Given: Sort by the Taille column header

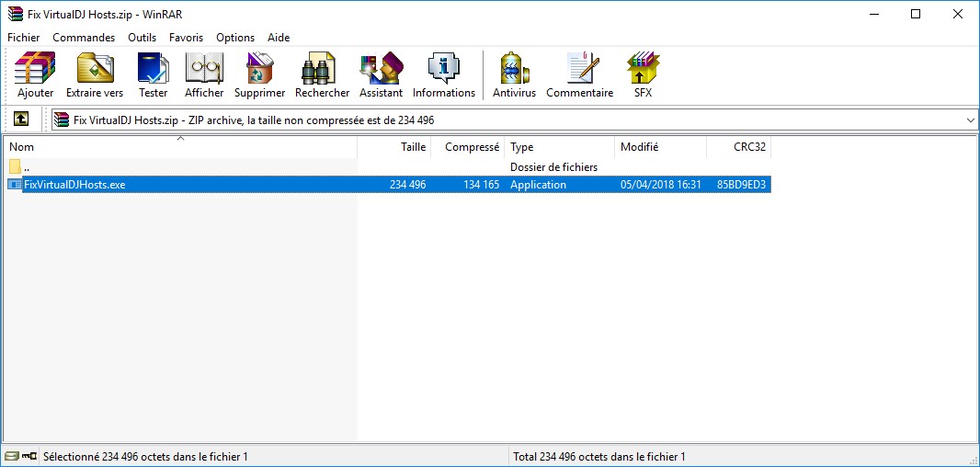Looking at the screenshot, I should coord(393,147).
